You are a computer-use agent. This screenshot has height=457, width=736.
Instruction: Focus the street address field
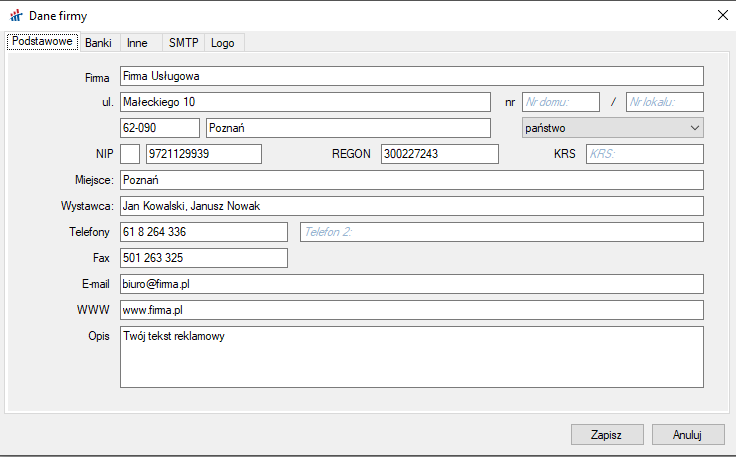coord(304,102)
